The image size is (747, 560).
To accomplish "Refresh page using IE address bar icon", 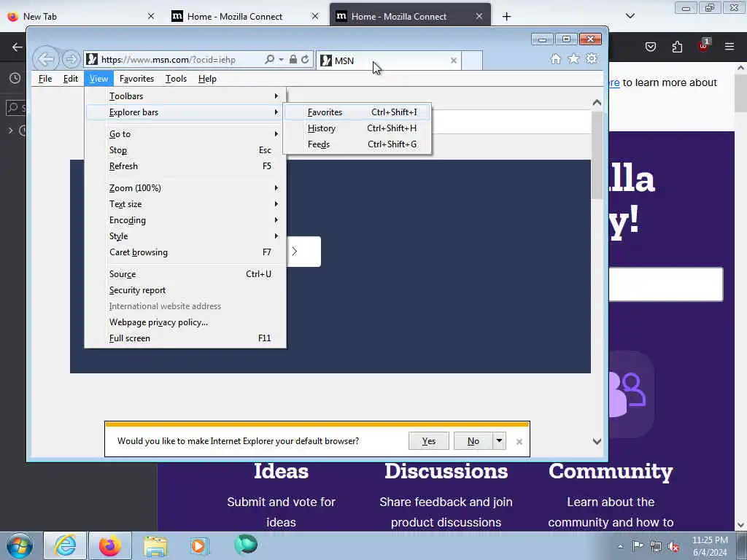I will [x=305, y=60].
